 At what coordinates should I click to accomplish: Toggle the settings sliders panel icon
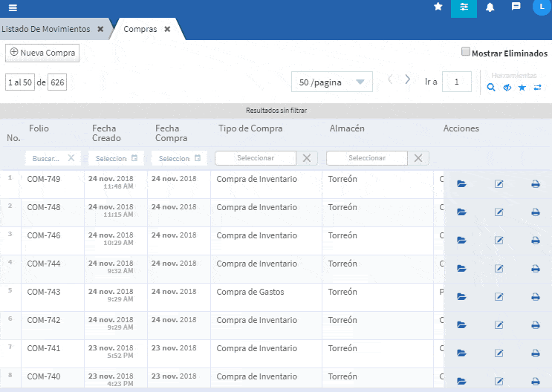pyautogui.click(x=464, y=7)
